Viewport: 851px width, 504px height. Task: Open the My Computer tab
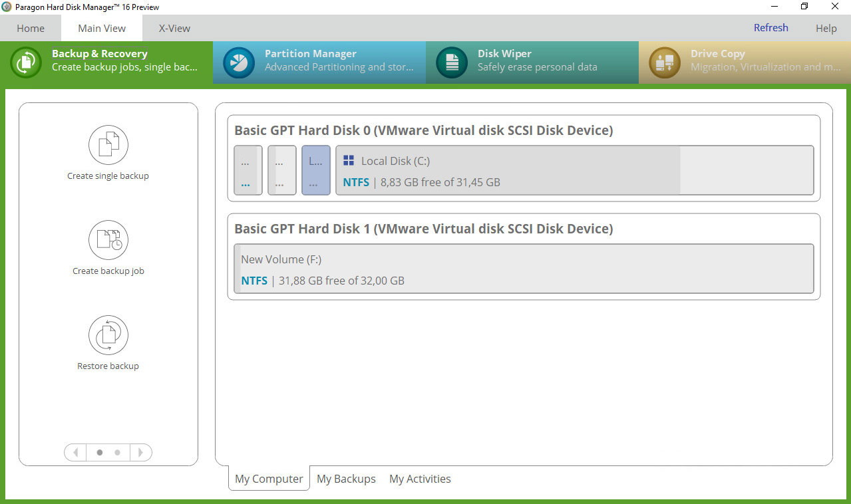pyautogui.click(x=269, y=479)
